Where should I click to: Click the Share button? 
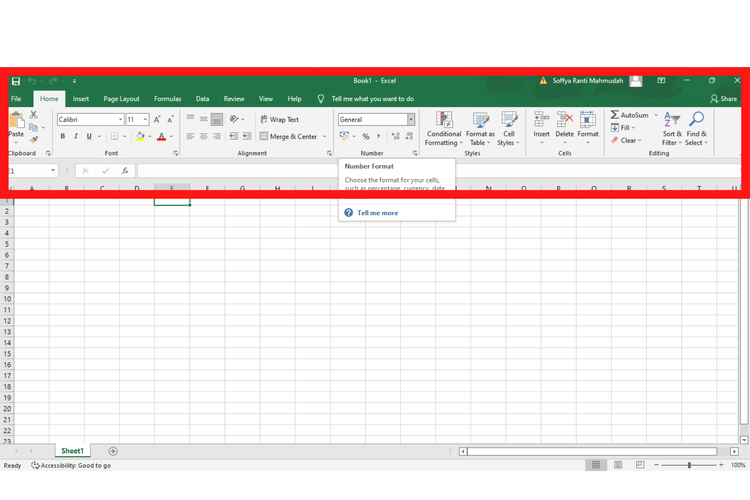tap(723, 99)
